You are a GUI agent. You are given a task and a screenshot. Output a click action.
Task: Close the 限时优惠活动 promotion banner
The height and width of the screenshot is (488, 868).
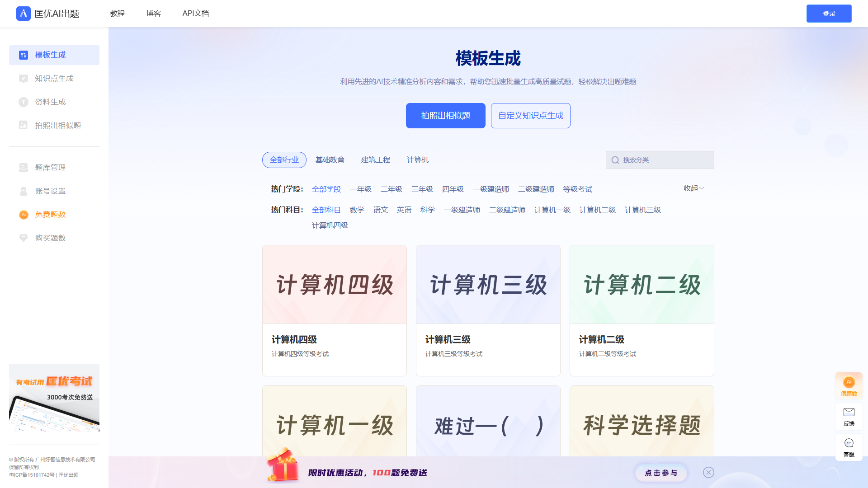(708, 472)
